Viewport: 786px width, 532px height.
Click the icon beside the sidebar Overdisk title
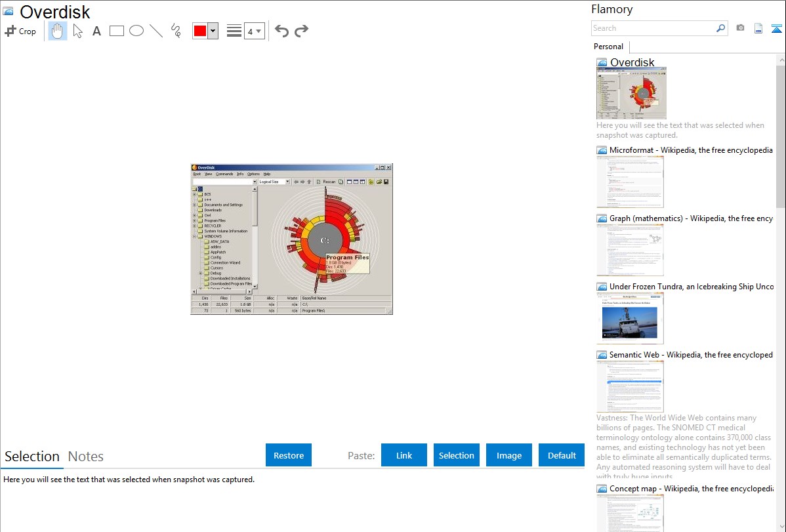(602, 63)
